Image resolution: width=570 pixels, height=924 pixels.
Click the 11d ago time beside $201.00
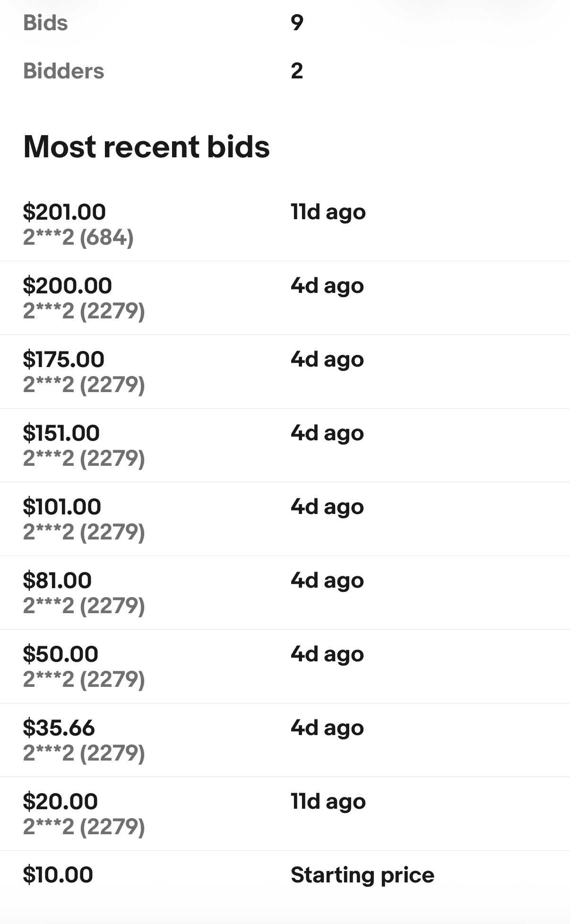click(328, 212)
